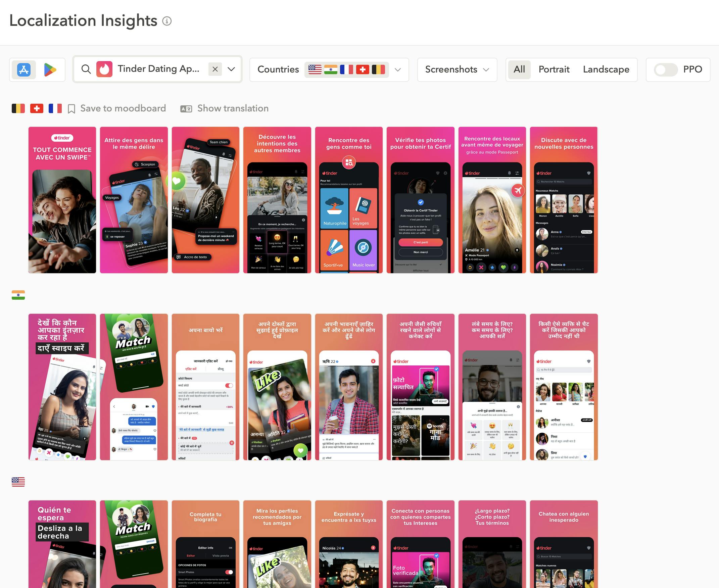Click the Belgium flag above French screenshots
The height and width of the screenshot is (588, 719).
pos(18,108)
